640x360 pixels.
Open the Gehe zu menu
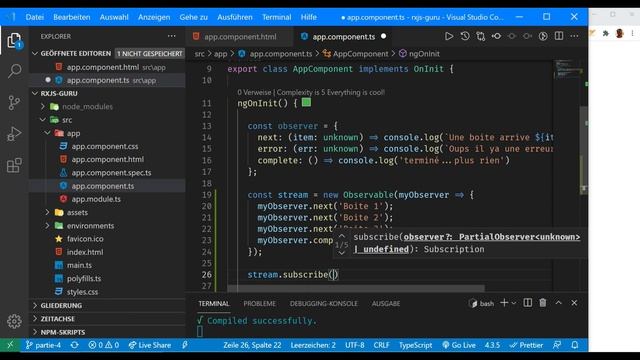[193, 17]
